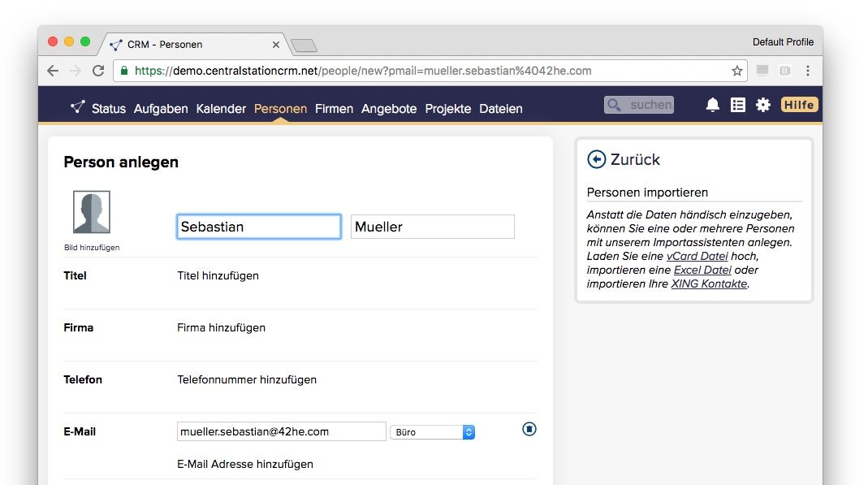Click the notification bell icon
The width and height of the screenshot is (868, 485).
coord(712,105)
